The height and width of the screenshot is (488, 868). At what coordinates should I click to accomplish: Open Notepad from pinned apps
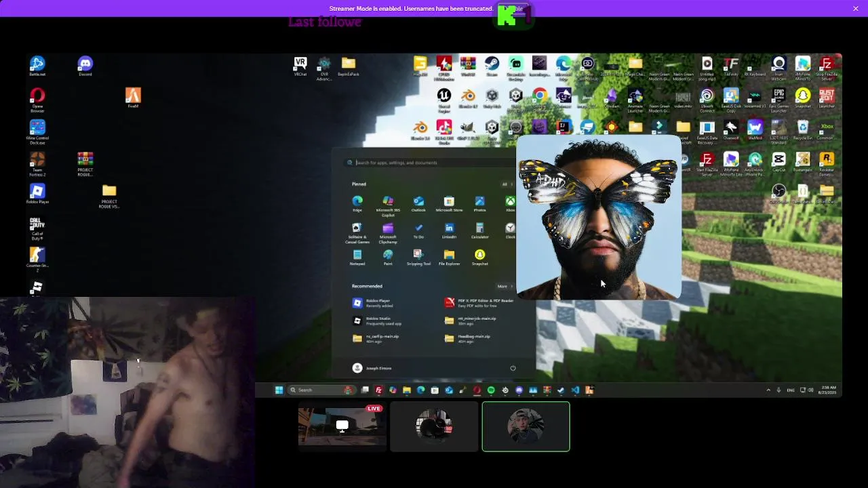click(x=357, y=258)
